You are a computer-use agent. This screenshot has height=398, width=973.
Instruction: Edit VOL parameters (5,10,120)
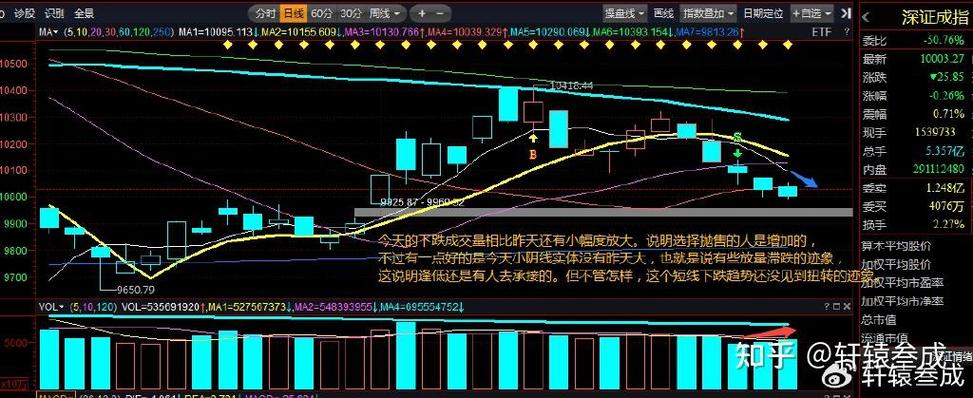click(93, 307)
